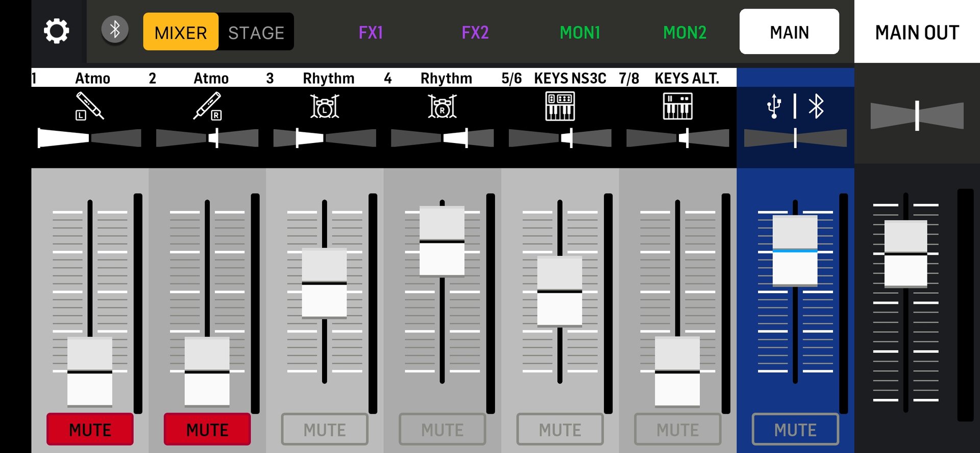Tap channel 2 Atmo right cable icon
Viewport: 980px width, 453px height.
click(x=207, y=106)
